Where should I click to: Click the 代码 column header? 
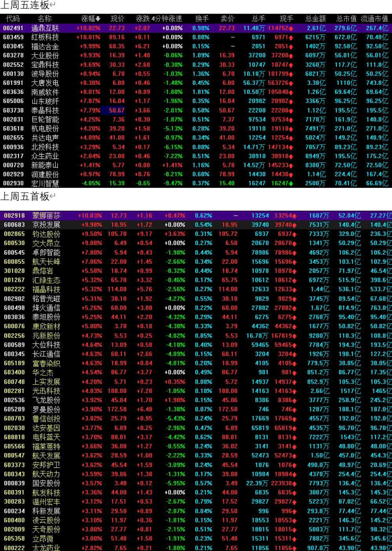click(13, 18)
